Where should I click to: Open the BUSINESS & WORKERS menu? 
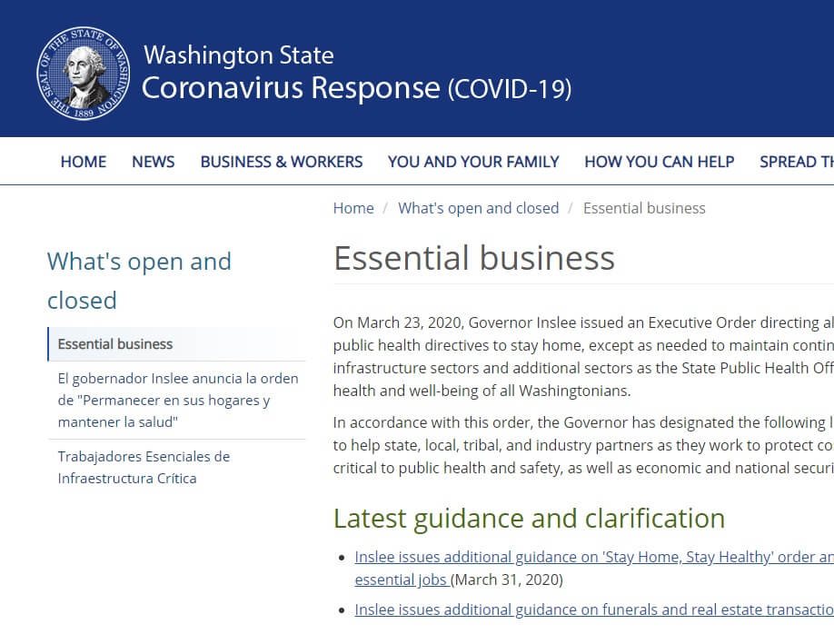point(281,162)
